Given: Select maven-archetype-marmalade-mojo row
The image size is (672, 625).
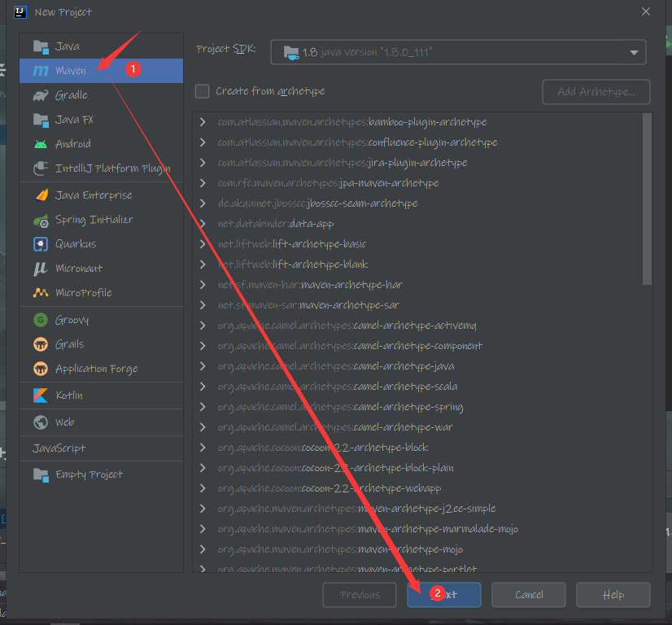Looking at the screenshot, I should click(418, 529).
